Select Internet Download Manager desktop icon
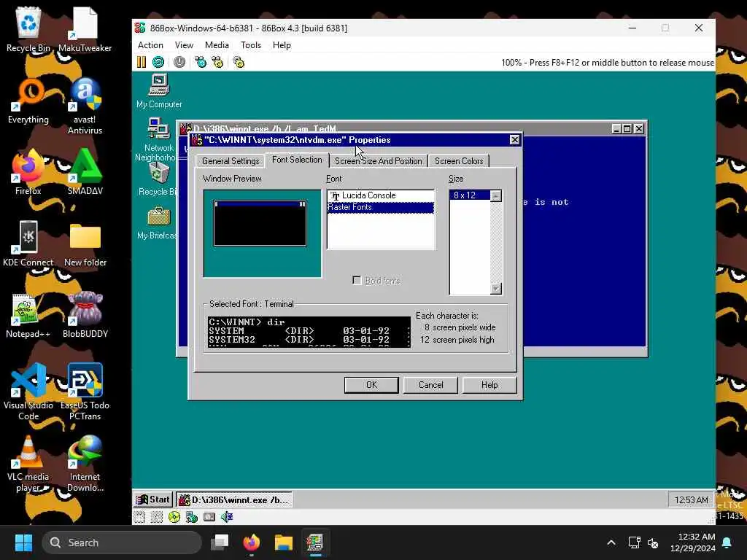The height and width of the screenshot is (560, 747). 85,463
